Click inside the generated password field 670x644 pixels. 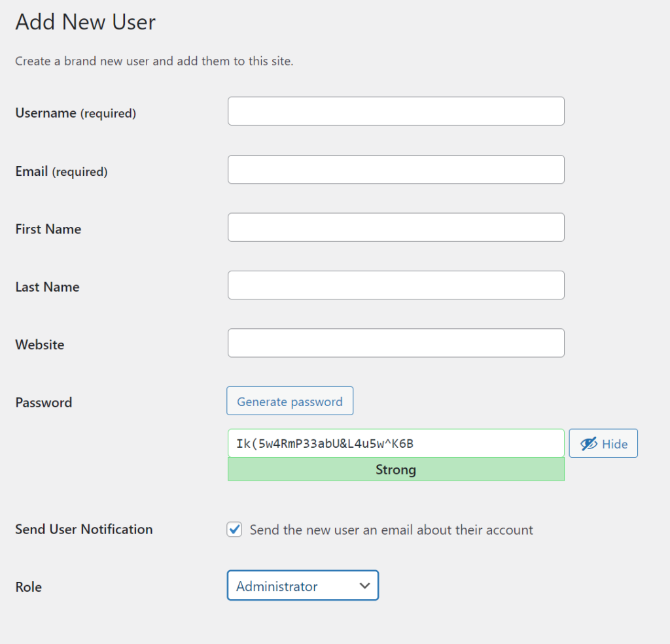pos(395,444)
